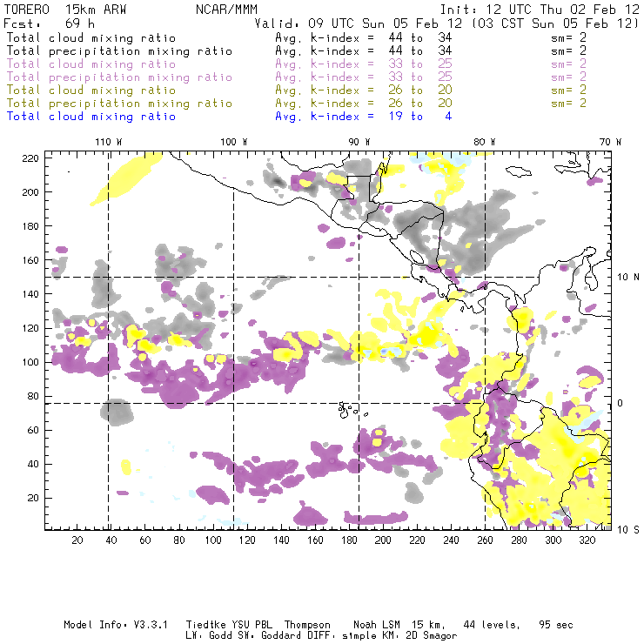644x644 pixels.
Task: Click the blue 'Avg. k-index =' label
Action: coord(325,117)
